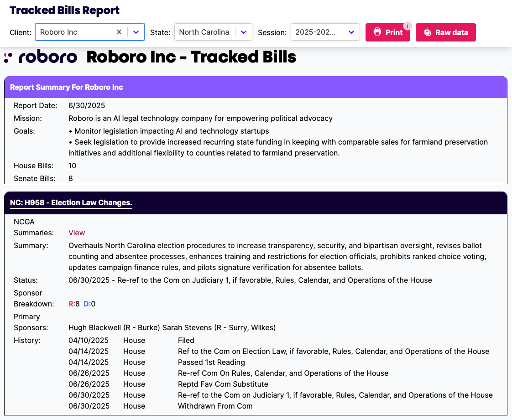Focus the Client field showing Roboro Inc

(x=90, y=32)
